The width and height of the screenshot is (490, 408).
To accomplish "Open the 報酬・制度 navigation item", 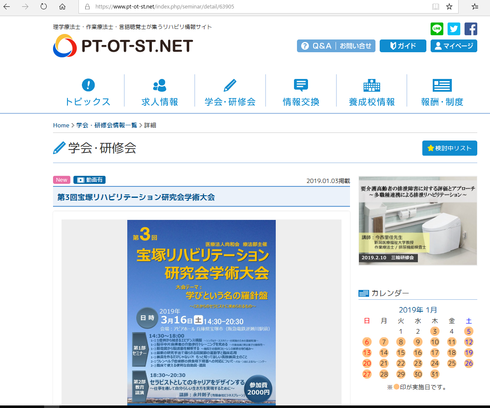I will click(x=442, y=92).
